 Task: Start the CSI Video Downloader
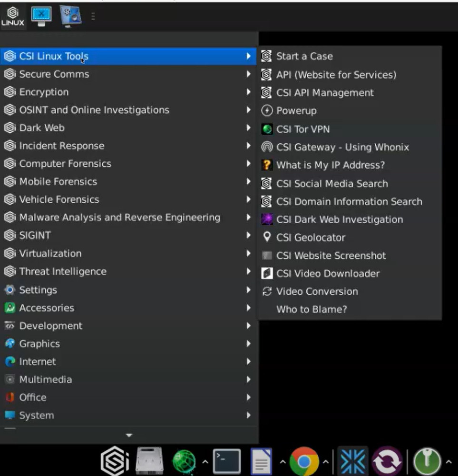pos(328,273)
